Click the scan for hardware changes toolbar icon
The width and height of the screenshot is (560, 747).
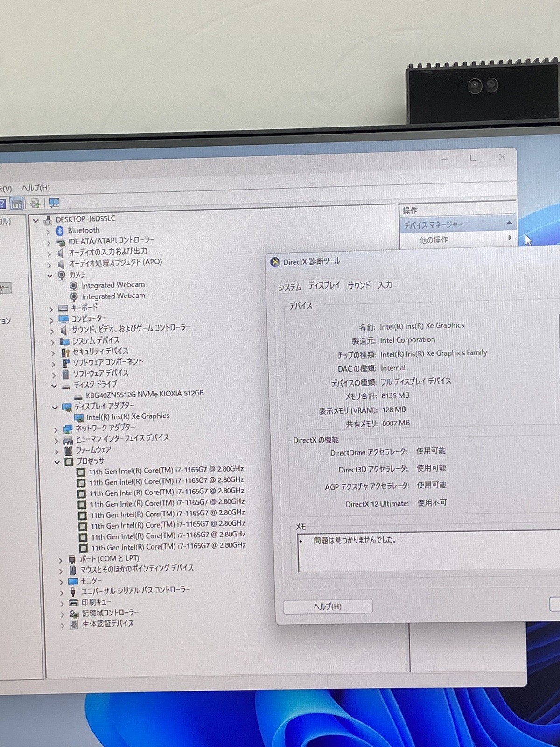click(54, 203)
